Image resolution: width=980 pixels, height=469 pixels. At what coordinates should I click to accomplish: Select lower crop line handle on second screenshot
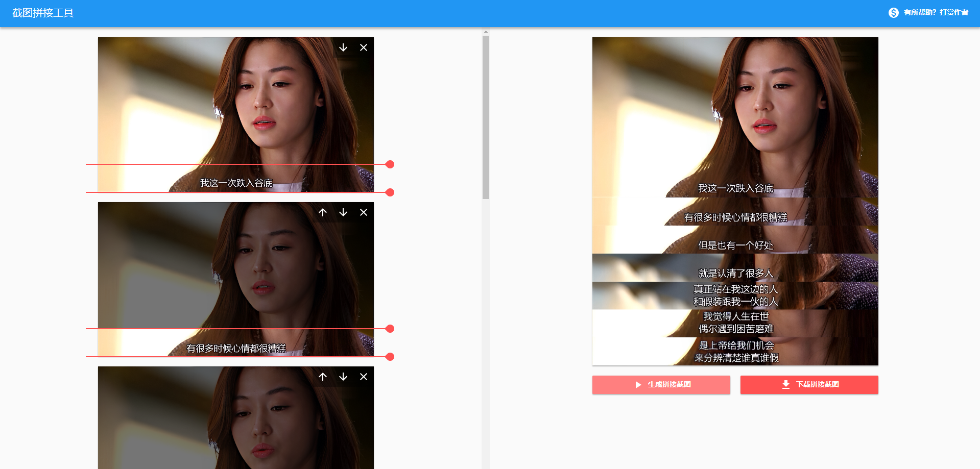pos(390,357)
